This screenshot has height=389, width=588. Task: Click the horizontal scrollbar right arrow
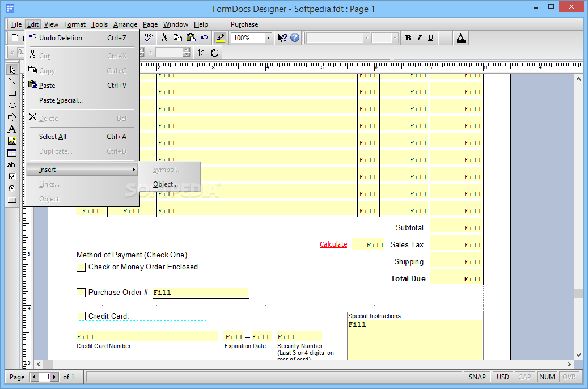point(569,364)
